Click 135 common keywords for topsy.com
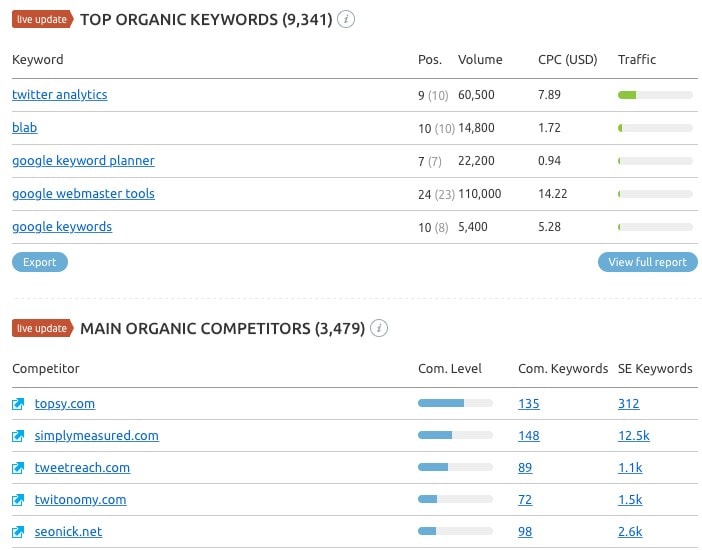 pos(528,404)
